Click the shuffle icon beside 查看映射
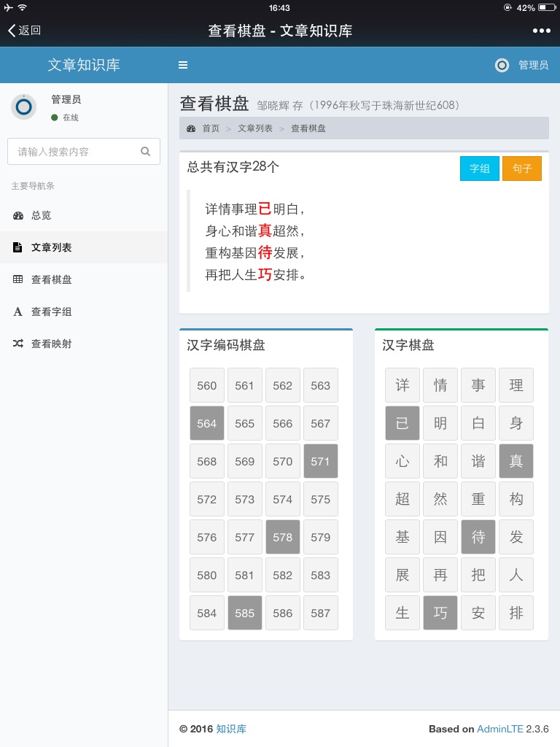This screenshot has width=560, height=747. click(x=18, y=344)
